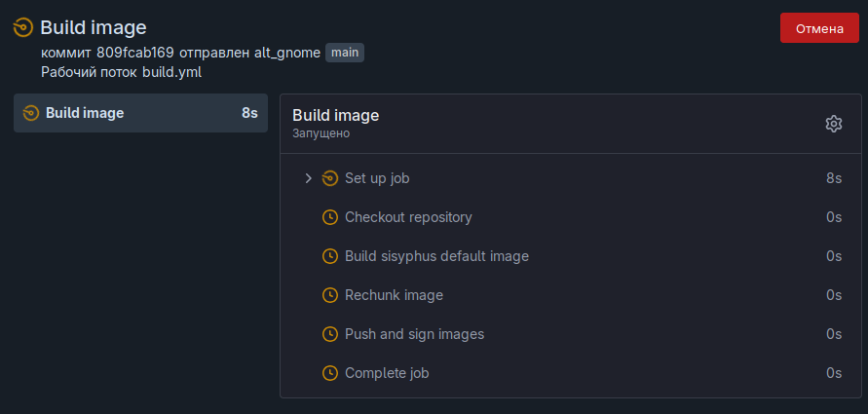
Task: Click the clock icon for Checkout repository
Action: (x=331, y=217)
